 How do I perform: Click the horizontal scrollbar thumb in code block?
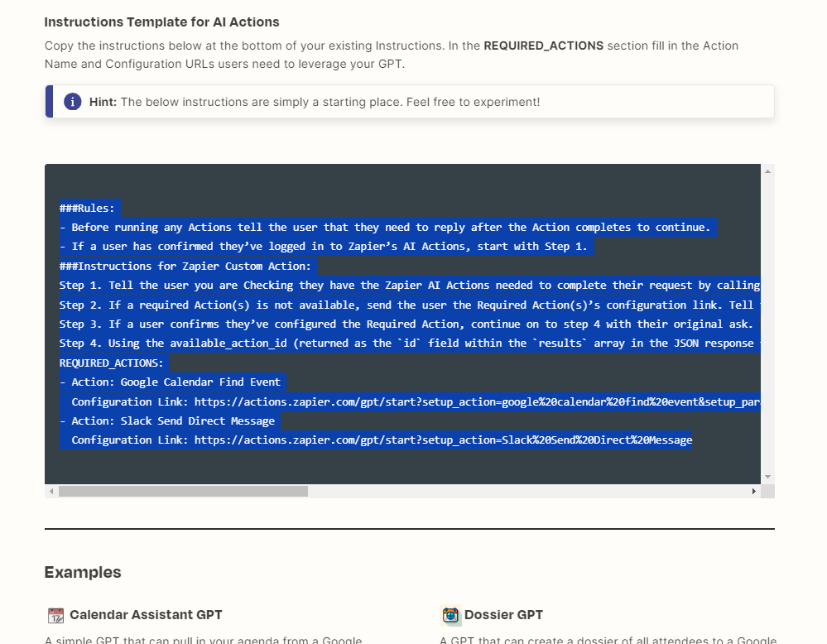point(183,491)
